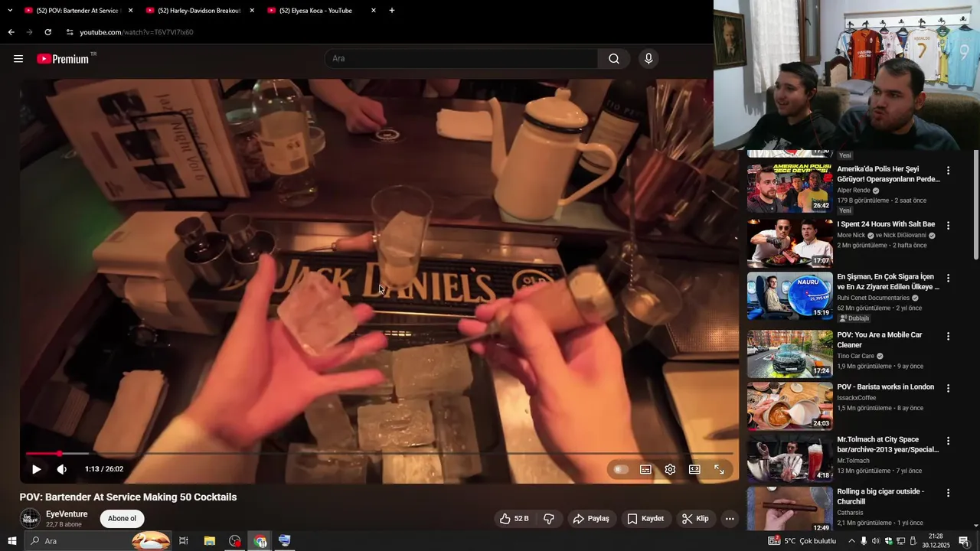Open Rolling a big cigar outside video
Image resolution: width=980 pixels, height=551 pixels.
(880, 497)
